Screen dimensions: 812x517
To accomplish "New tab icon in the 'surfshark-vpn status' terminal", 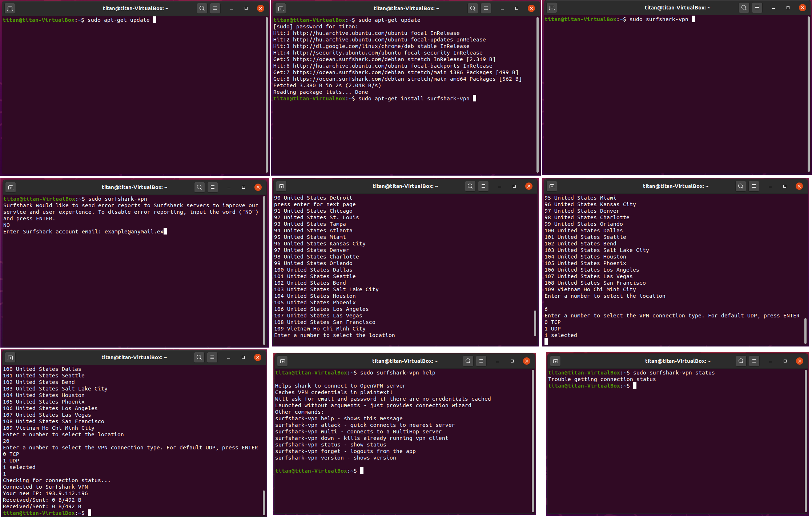I will point(555,361).
